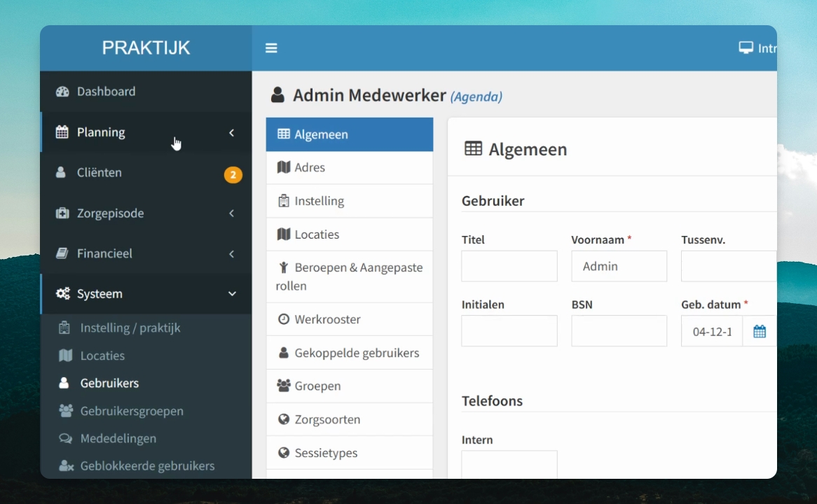Click the Zorgsoorten globe icon
817x504 pixels.
coord(284,419)
